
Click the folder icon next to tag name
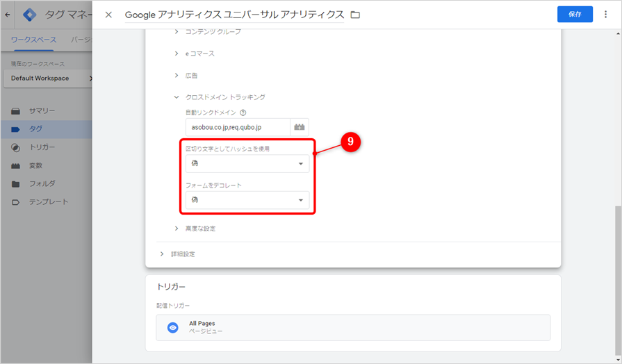355,15
